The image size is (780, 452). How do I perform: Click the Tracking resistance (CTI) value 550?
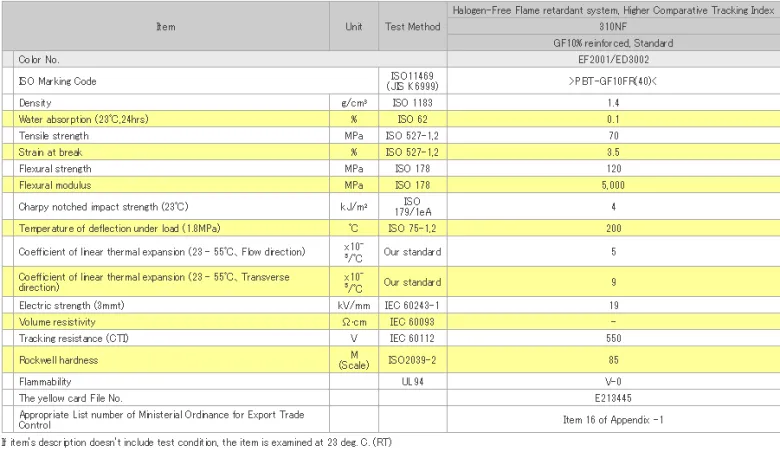pyautogui.click(x=613, y=337)
